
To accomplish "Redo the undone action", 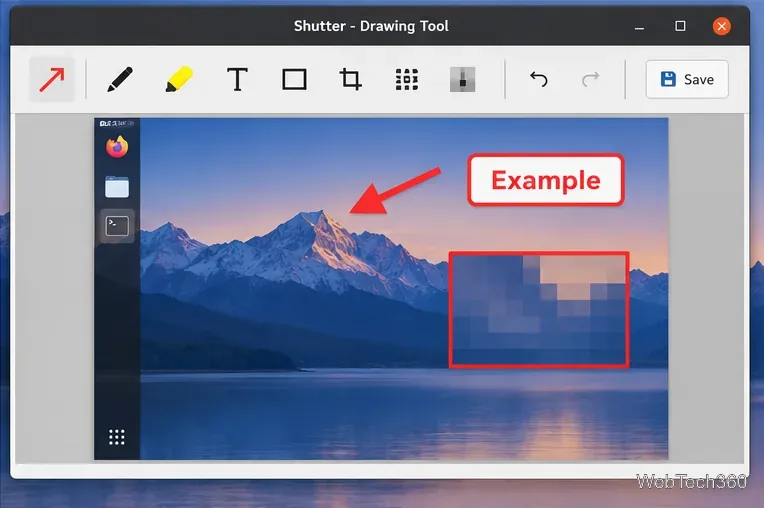I will point(591,79).
